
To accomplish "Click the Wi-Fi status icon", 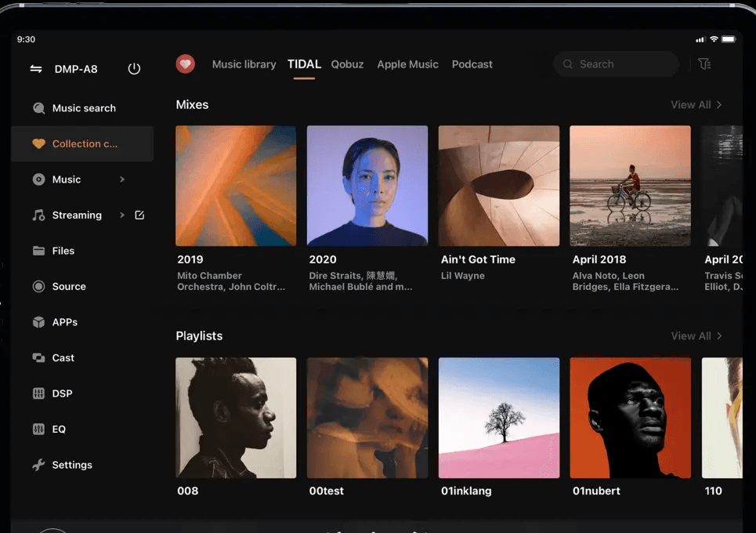I will pos(714,39).
